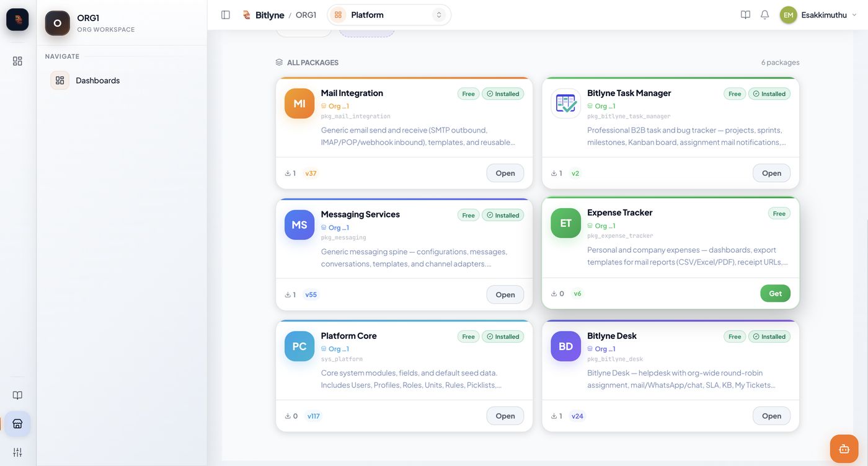This screenshot has width=868, height=466.
Task: Get the Expense Tracker package
Action: tap(775, 294)
